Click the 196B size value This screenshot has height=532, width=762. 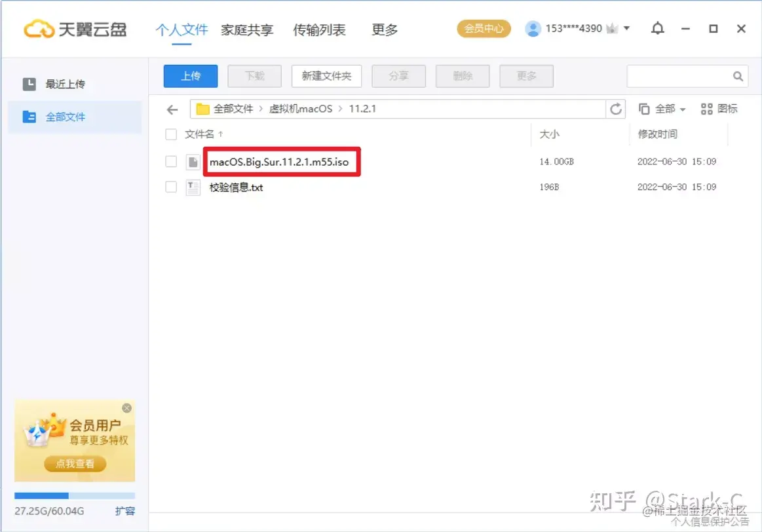(549, 187)
